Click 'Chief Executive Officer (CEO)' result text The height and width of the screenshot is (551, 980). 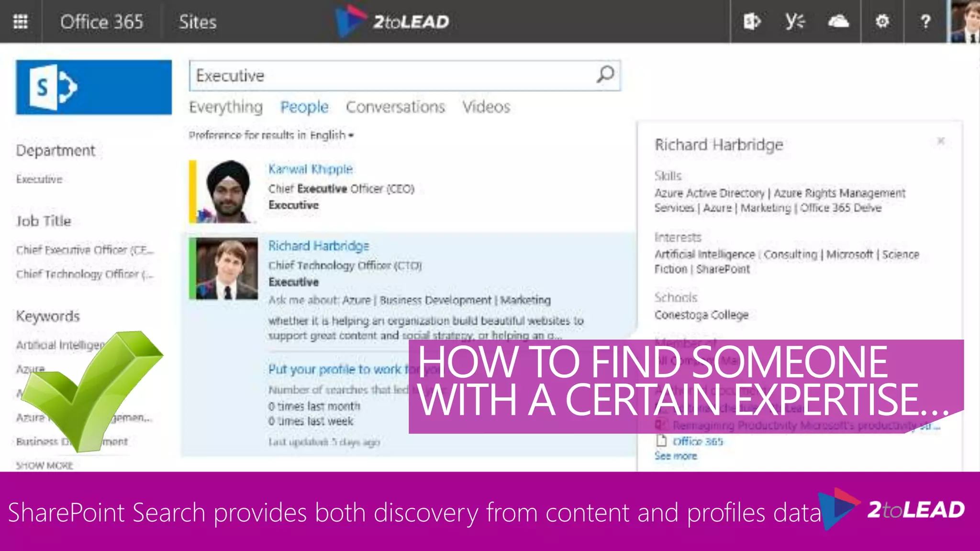pyautogui.click(x=342, y=189)
